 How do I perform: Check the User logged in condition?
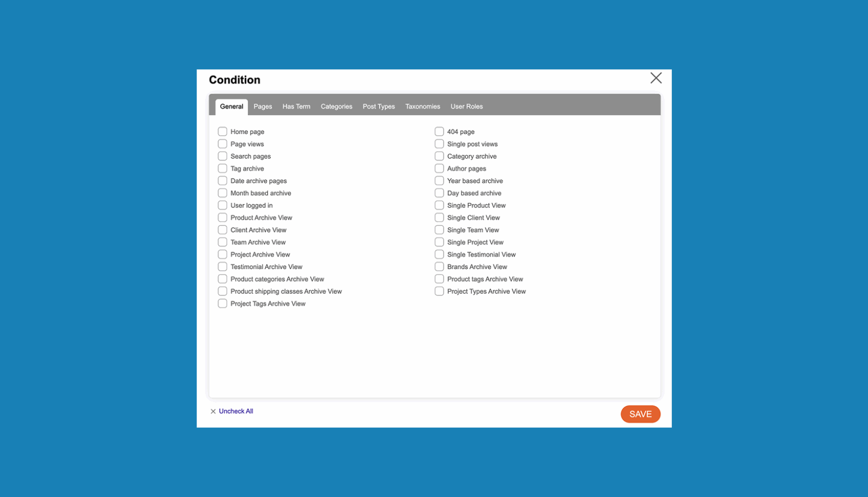[222, 205]
